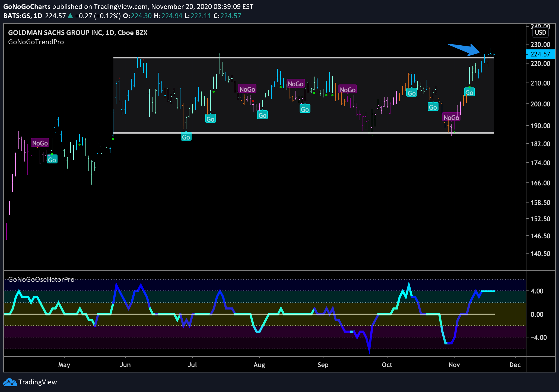Click the Oct label on time axis
Image resolution: width=559 pixels, height=392 pixels.
click(x=387, y=365)
